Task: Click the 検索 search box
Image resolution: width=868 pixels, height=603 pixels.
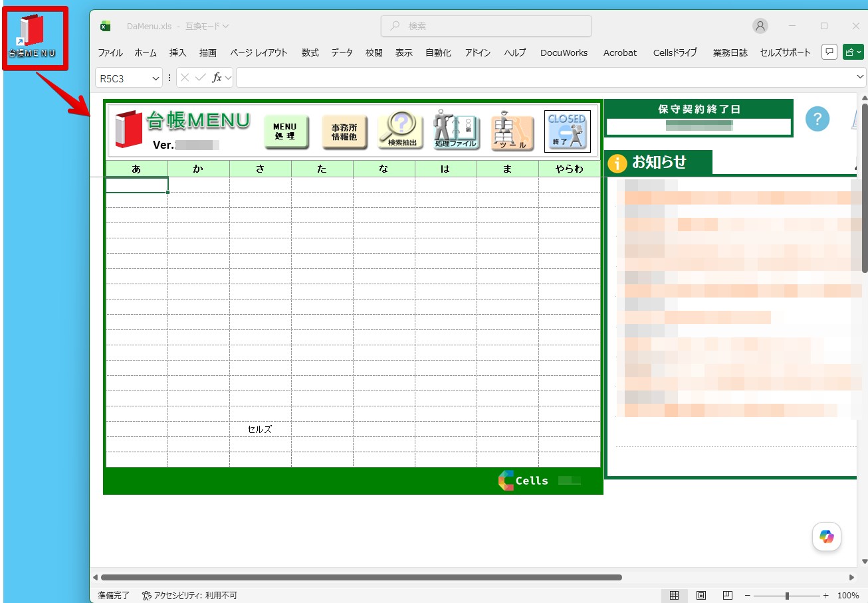Action: (486, 26)
